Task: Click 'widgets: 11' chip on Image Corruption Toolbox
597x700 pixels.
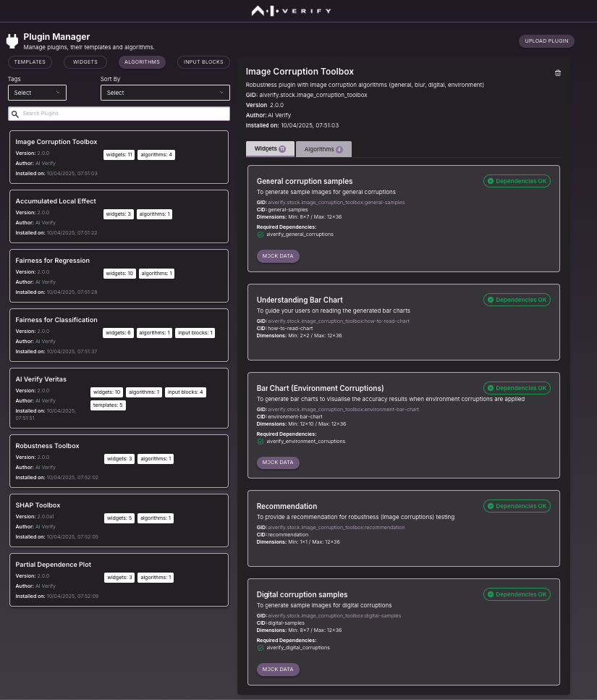Action: pyautogui.click(x=119, y=155)
